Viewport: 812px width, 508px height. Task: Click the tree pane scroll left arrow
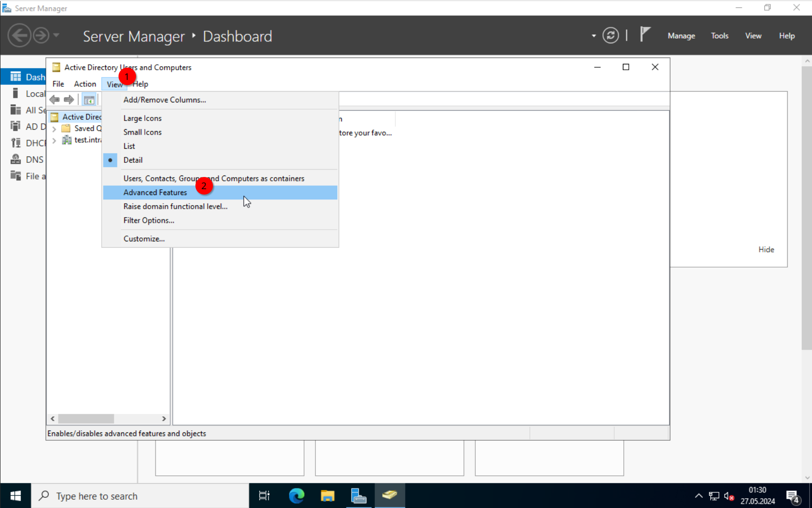click(53, 419)
